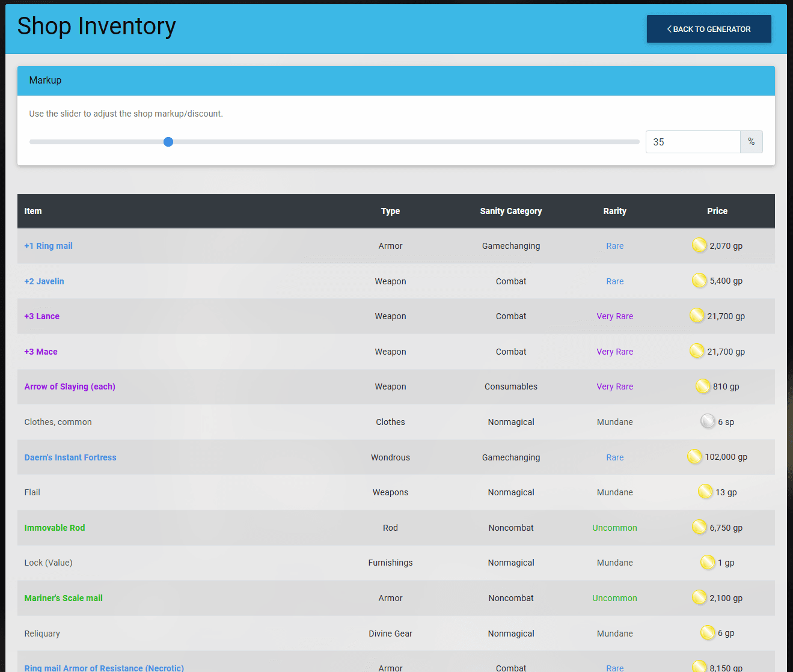The image size is (793, 672).
Task: Click the coin icon next to Immovable Rod's price
Action: click(x=699, y=527)
